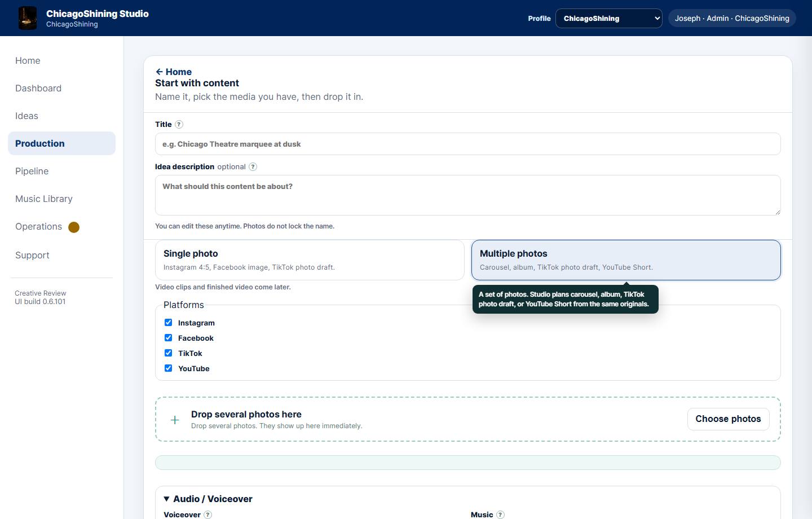Click 'Video clips and finished video come later.' text
Viewport: 812px width, 519px height.
[223, 287]
